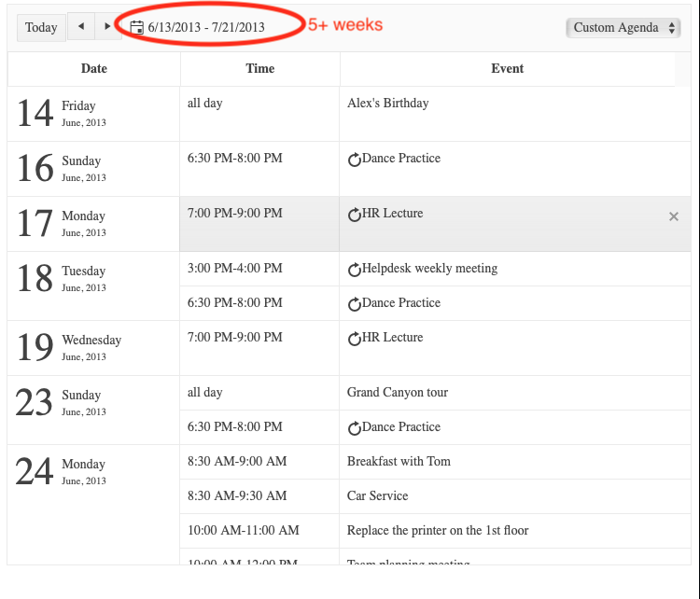Delete the HR Lecture event on Monday 17
Image resolution: width=700 pixels, height=599 pixels.
pyautogui.click(x=674, y=216)
